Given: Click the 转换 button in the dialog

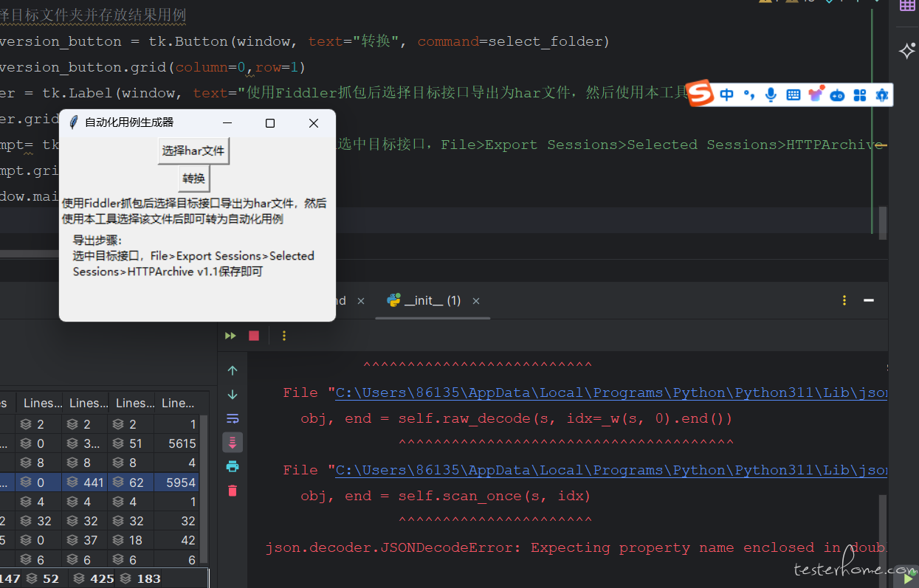Looking at the screenshot, I should 194,179.
